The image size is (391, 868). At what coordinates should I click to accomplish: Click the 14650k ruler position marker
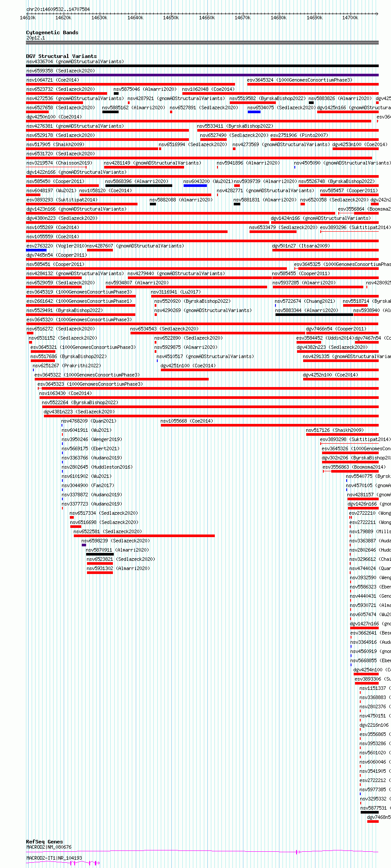point(171,18)
